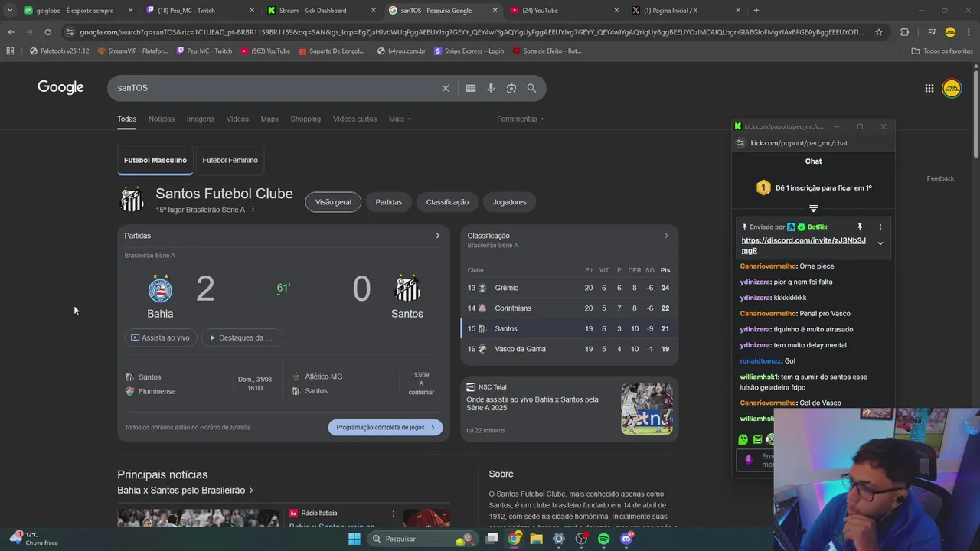Image resolution: width=980 pixels, height=551 pixels.
Task: Open the Google apps grid
Action: click(929, 88)
